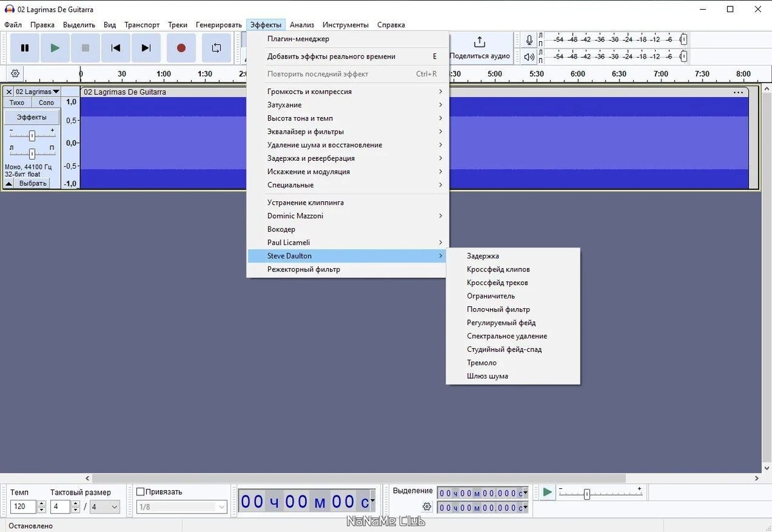772x532 pixels.
Task: Click Поделиться аудио share button
Action: pos(479,48)
